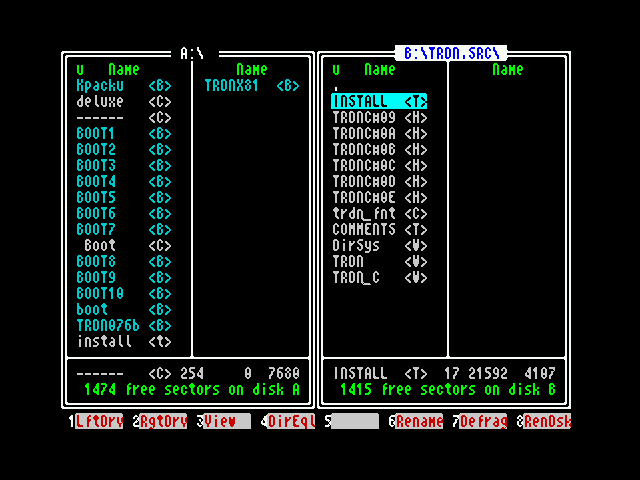Click the 7 Defrag function key button
This screenshot has width=640, height=480.
(x=480, y=421)
